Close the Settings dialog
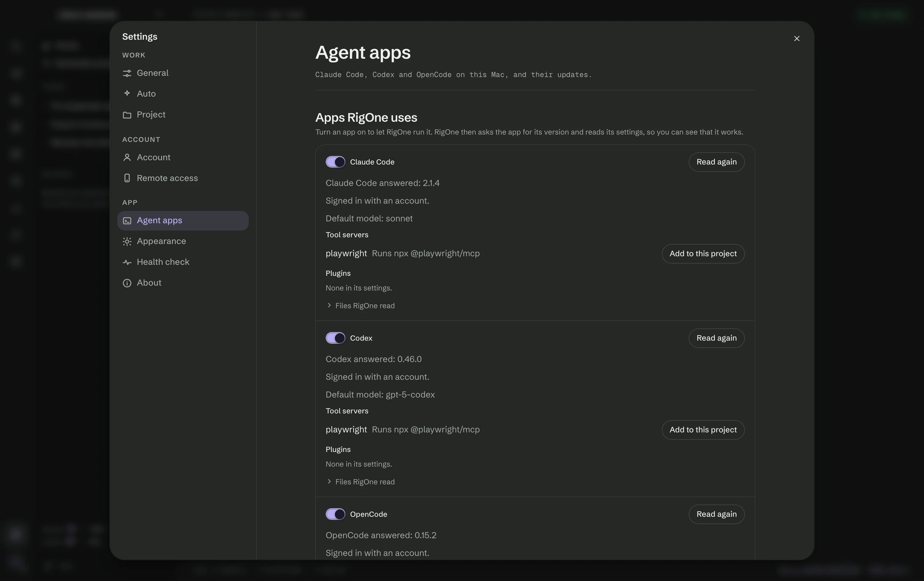This screenshot has width=924, height=581. (x=797, y=39)
